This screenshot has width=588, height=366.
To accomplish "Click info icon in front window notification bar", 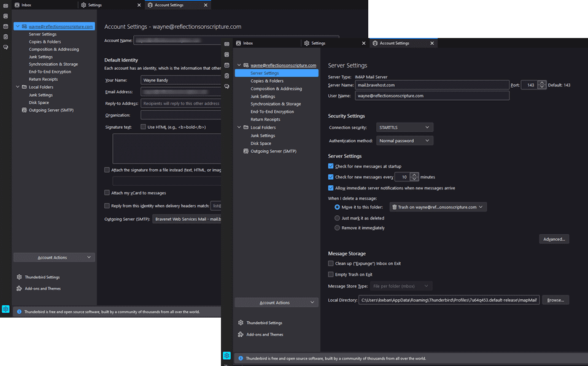I will pyautogui.click(x=241, y=359).
